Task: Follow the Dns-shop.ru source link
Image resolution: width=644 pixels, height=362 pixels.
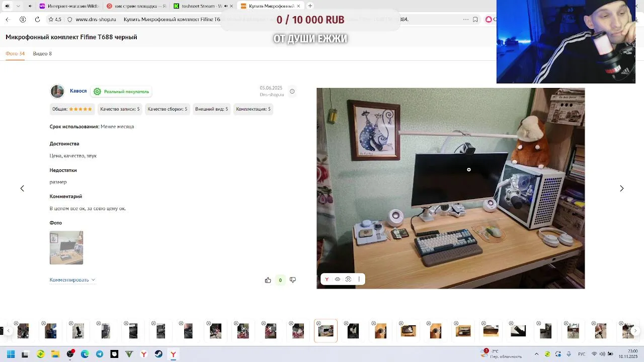Action: click(272, 95)
